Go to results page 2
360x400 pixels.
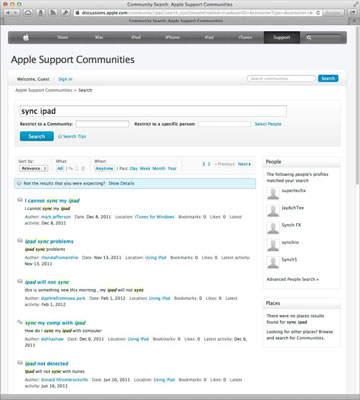click(x=209, y=164)
